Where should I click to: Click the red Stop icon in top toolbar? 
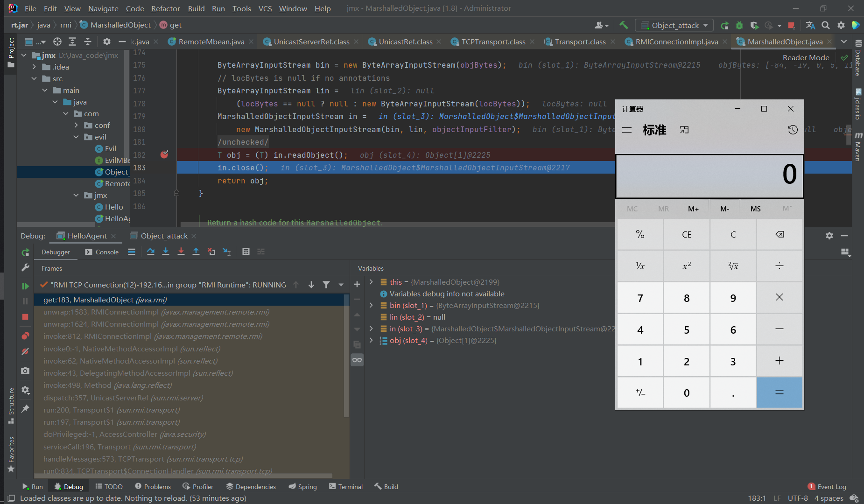pyautogui.click(x=791, y=25)
